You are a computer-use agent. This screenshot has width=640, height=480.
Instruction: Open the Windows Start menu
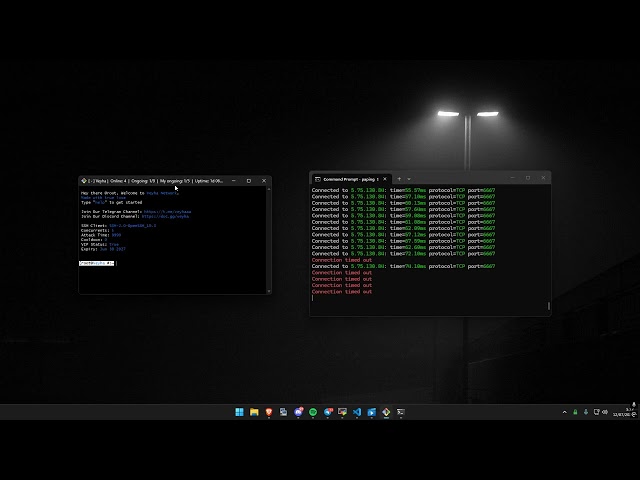click(240, 412)
